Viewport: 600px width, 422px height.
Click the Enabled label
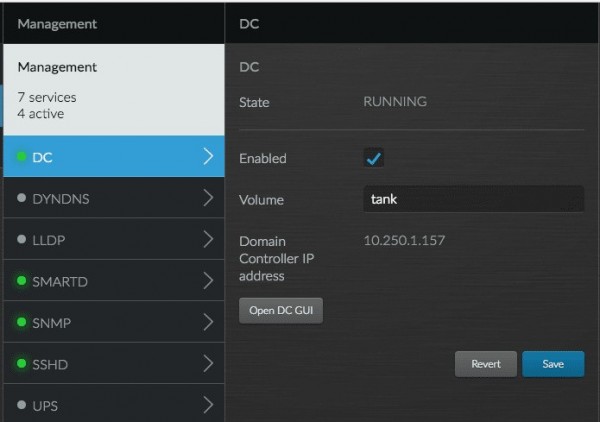click(263, 158)
